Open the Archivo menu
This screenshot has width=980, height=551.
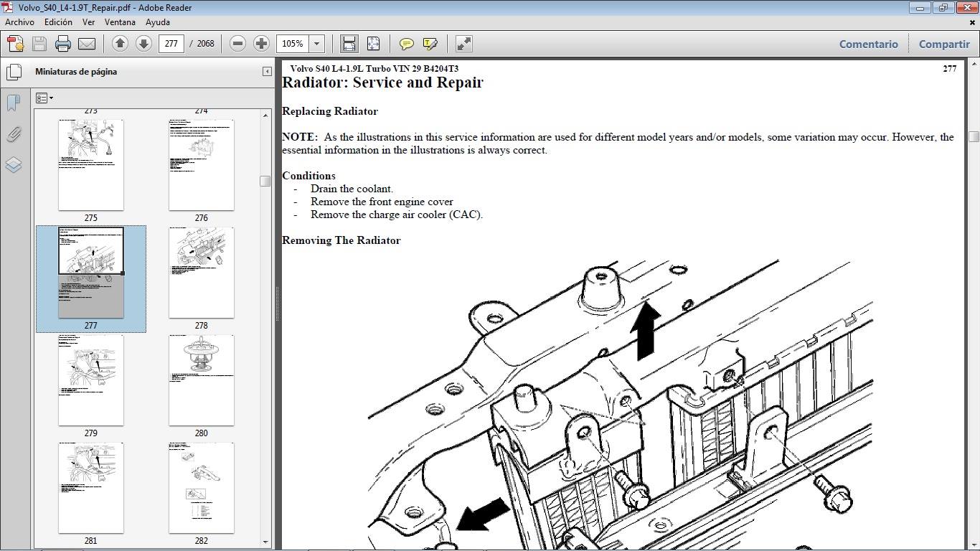(19, 22)
